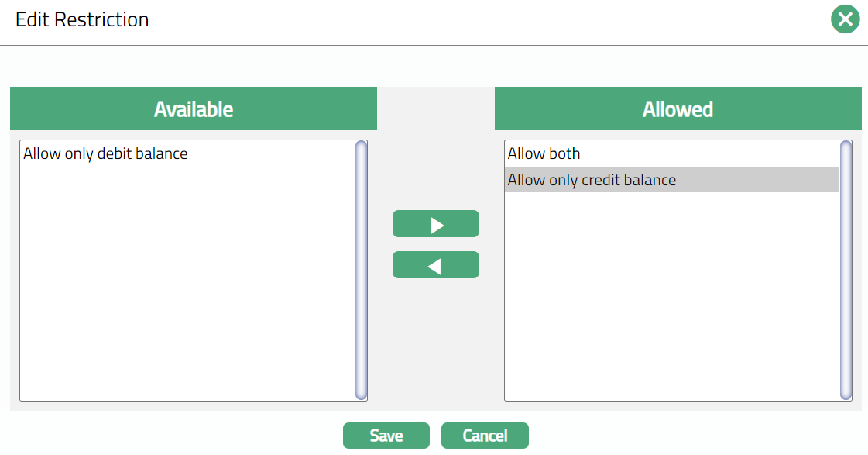The image size is (868, 455).
Task: Move selected item to Available with left arrow
Action: tap(436, 265)
